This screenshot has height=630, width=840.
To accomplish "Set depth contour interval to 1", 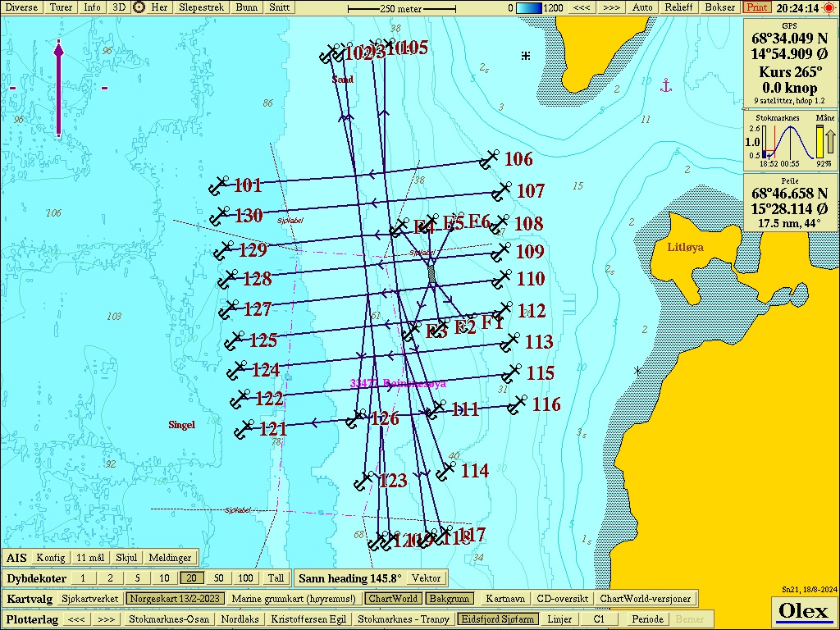I will [x=83, y=578].
